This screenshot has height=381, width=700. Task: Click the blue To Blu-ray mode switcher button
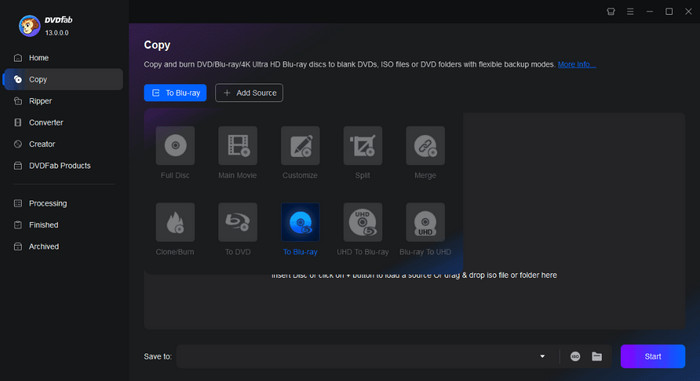175,93
